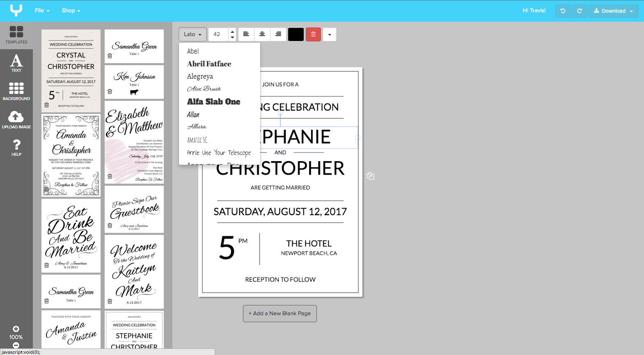Expand the more options caret dropdown

[x=330, y=34]
